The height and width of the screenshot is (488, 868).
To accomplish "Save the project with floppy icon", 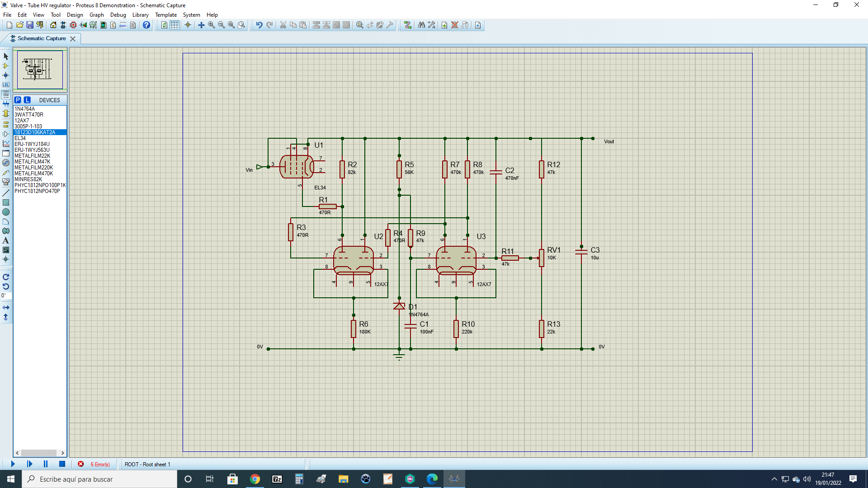I will pos(30,25).
